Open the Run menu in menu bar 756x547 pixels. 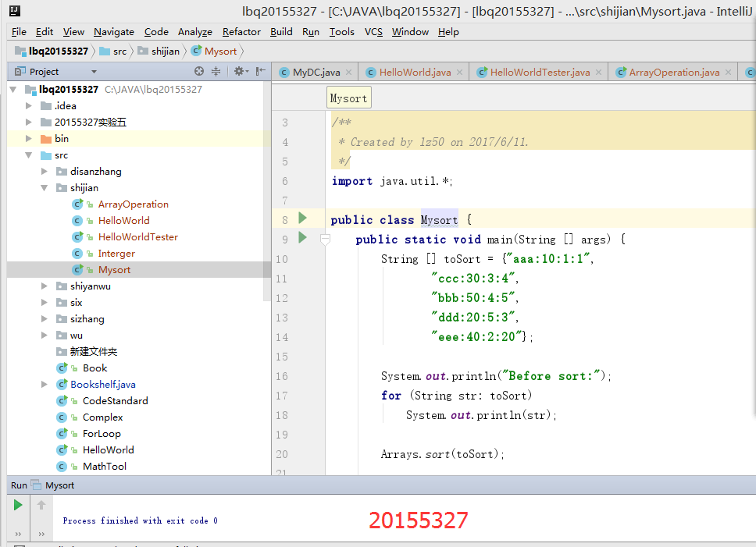coord(311,32)
